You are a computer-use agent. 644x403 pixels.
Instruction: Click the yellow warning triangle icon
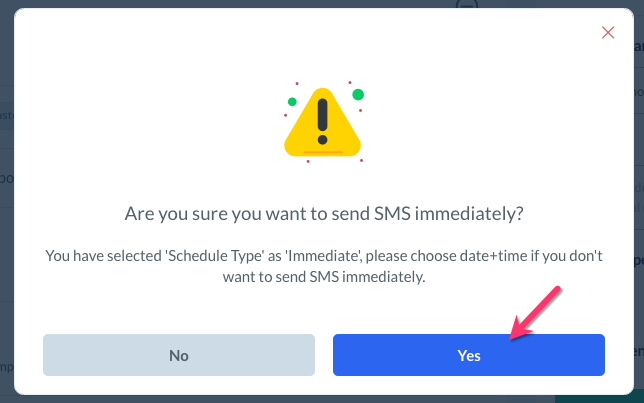321,124
